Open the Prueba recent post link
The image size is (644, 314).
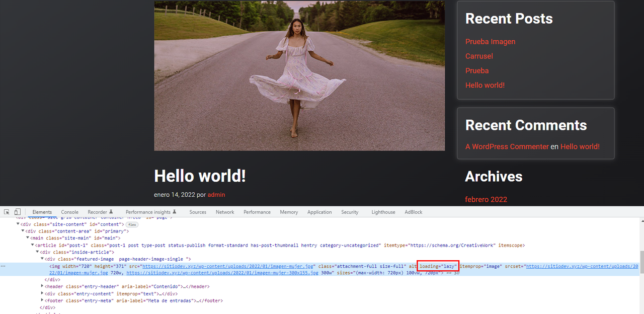[x=477, y=71]
